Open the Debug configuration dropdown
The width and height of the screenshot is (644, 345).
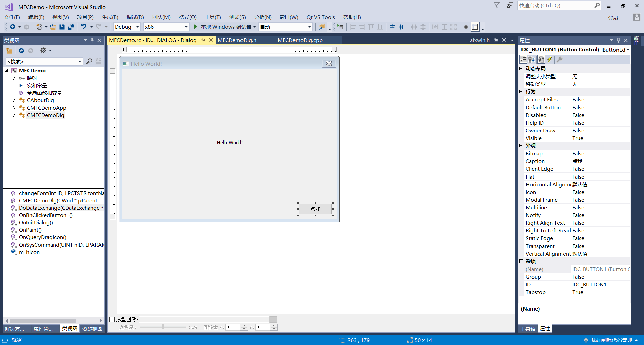138,27
